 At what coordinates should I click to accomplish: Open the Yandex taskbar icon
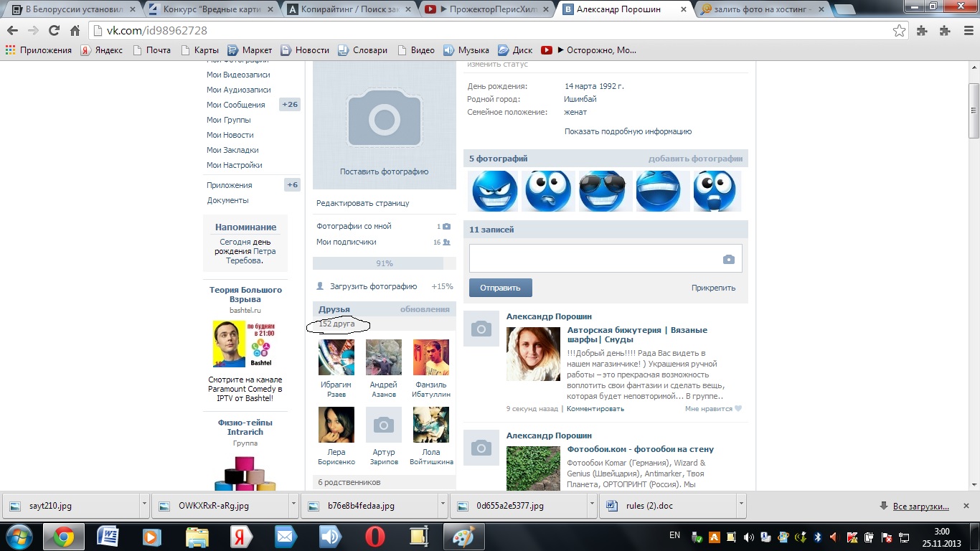click(x=241, y=537)
